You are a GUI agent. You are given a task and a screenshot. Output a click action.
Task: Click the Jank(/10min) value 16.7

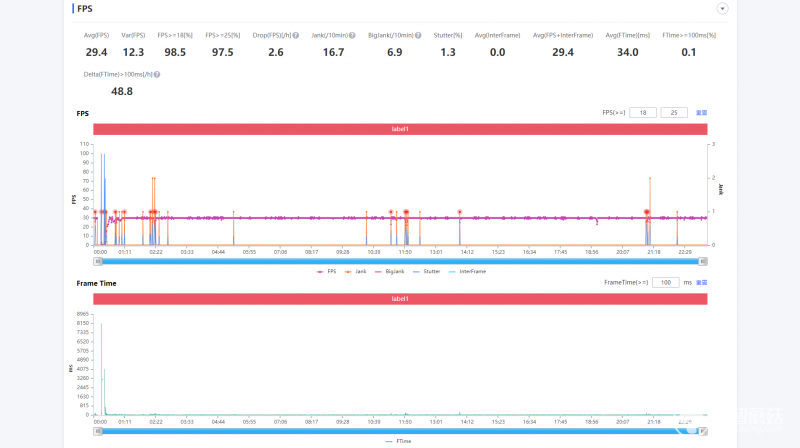tap(333, 53)
